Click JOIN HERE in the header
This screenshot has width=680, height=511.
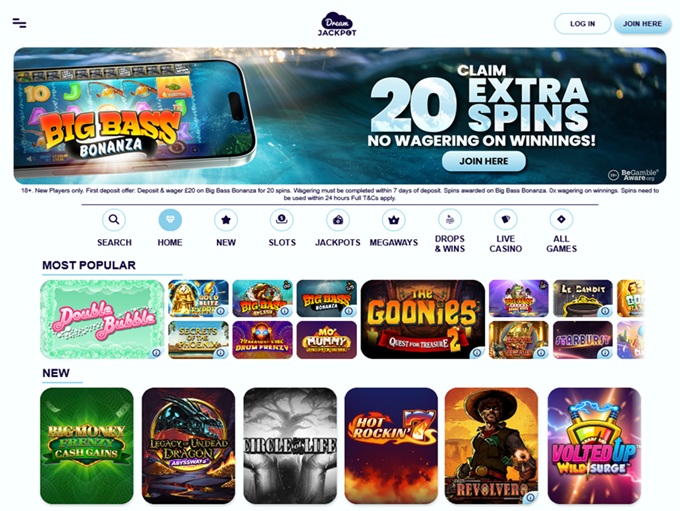tap(642, 24)
